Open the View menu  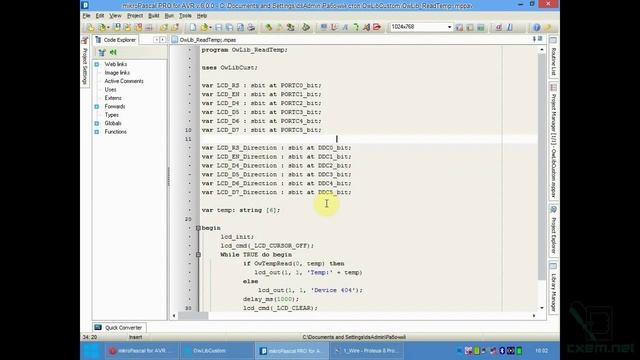[115, 16]
